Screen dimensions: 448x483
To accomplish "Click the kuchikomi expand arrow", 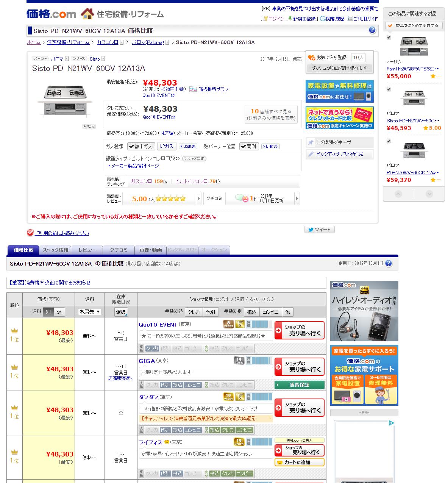I will tap(297, 199).
